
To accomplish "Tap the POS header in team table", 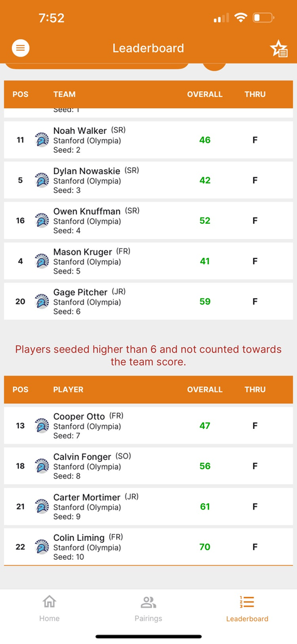I will [21, 94].
